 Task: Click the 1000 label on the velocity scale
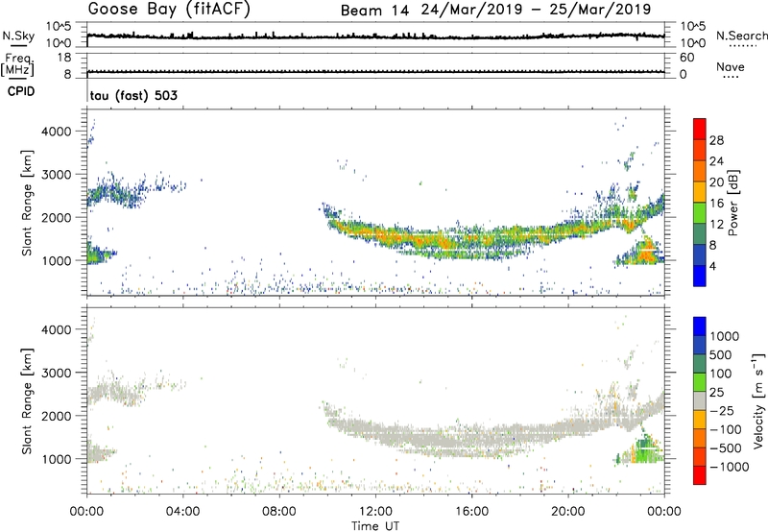coord(725,336)
